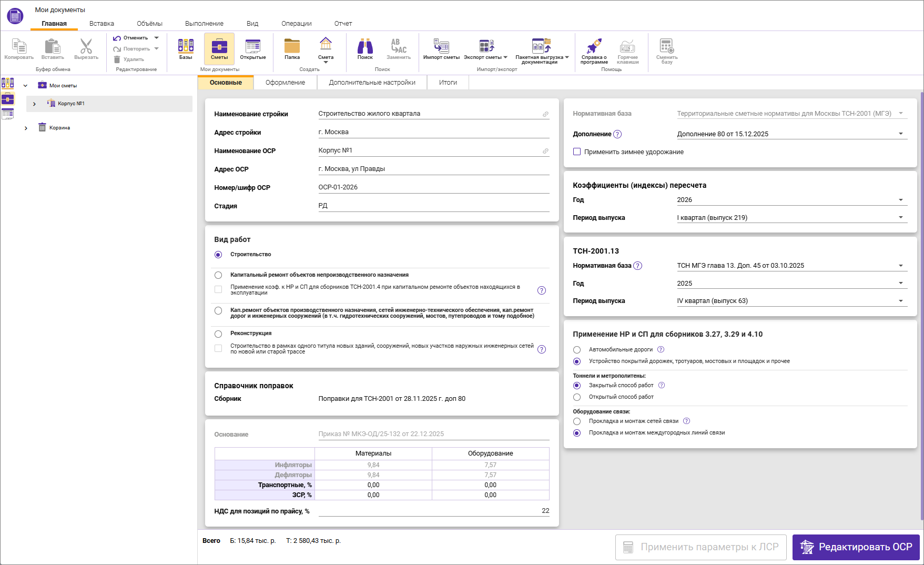Click the Отменить undo button
Screen dimensions: 924x565
(x=130, y=38)
